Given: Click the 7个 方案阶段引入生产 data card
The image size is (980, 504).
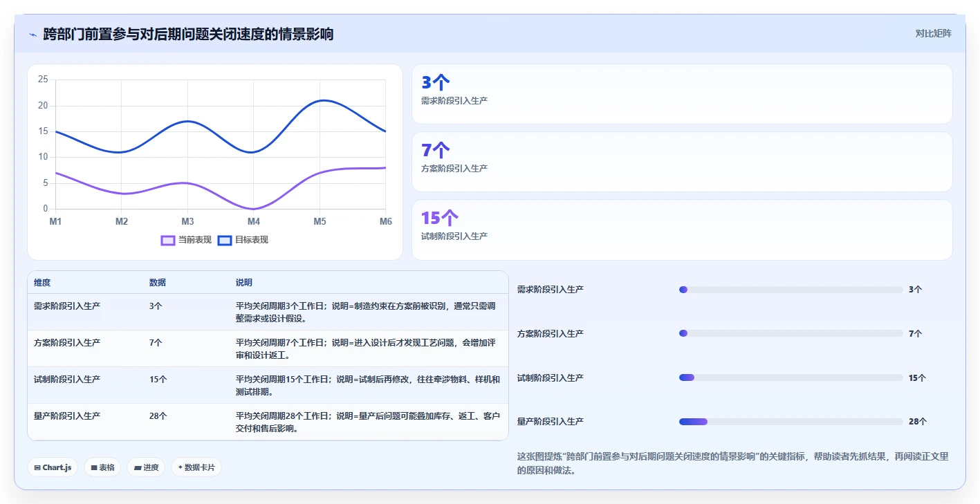Looking at the screenshot, I should click(x=682, y=162).
